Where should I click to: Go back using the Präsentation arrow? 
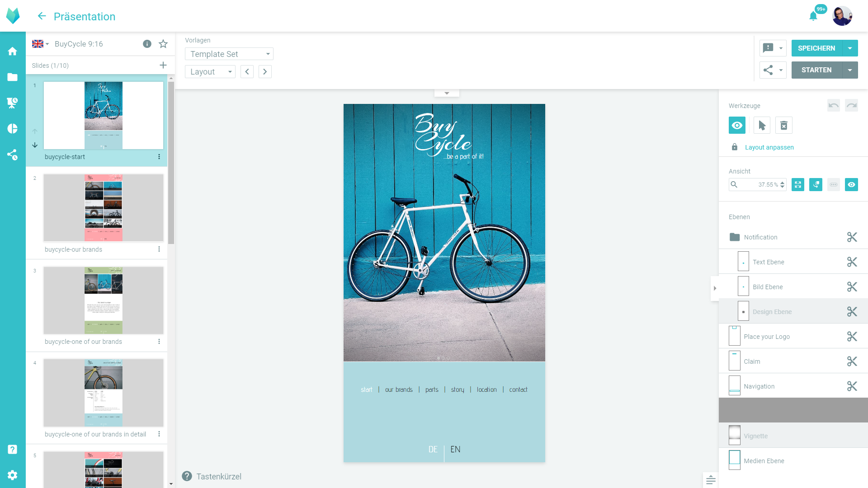click(42, 16)
